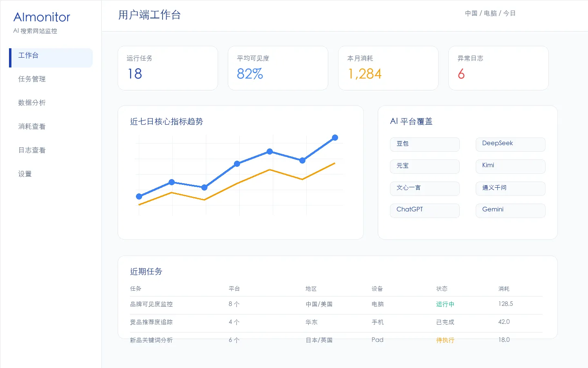Click the 新品关键词分析 task name
Image resolution: width=588 pixels, height=368 pixels.
[151, 340]
